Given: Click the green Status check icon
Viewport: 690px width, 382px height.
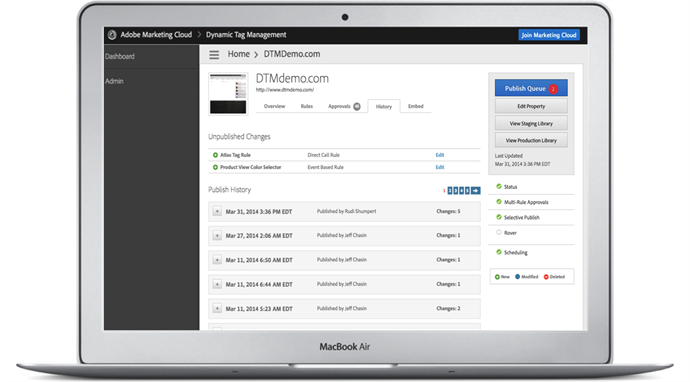Looking at the screenshot, I should tap(499, 187).
